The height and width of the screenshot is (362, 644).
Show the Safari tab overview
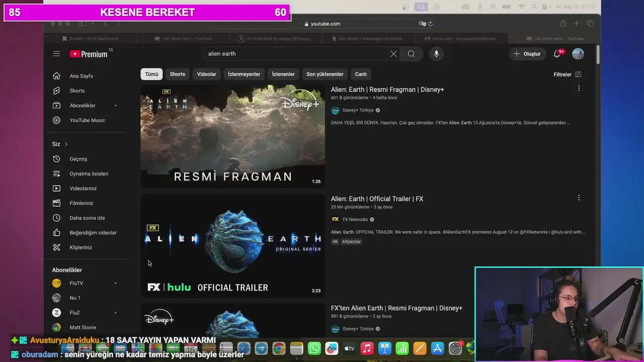tap(590, 24)
